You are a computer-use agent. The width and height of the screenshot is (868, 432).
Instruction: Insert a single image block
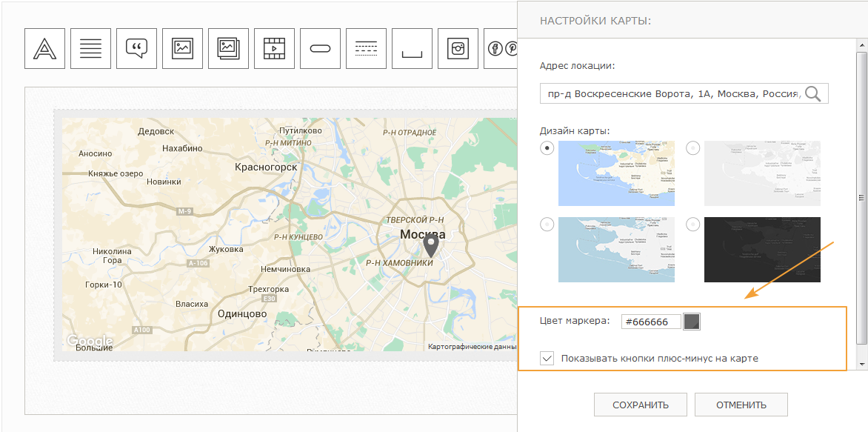click(x=183, y=49)
